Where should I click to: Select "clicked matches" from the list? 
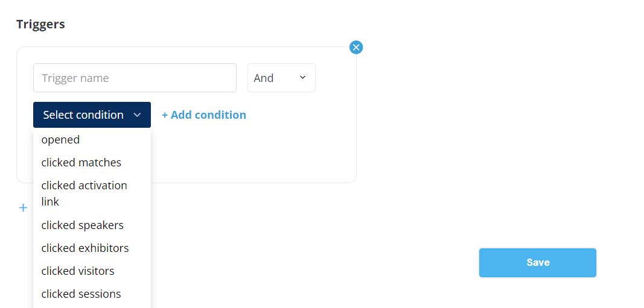[x=81, y=162]
